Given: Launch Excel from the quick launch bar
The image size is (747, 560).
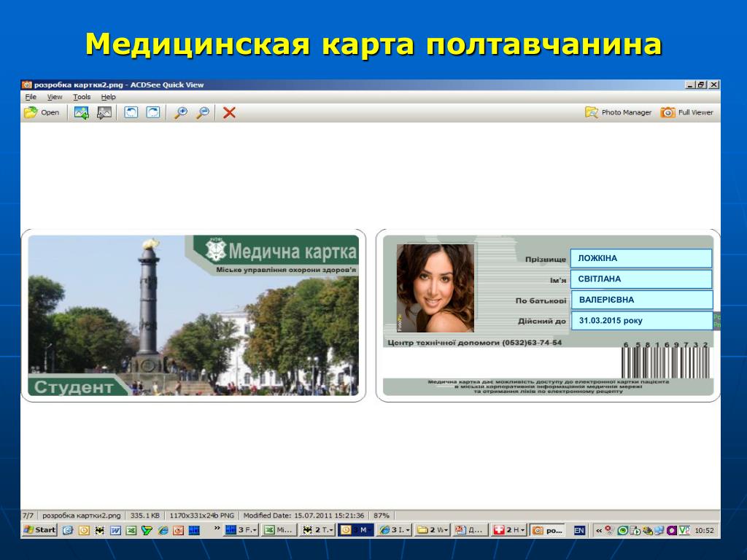Looking at the screenshot, I should 131,530.
